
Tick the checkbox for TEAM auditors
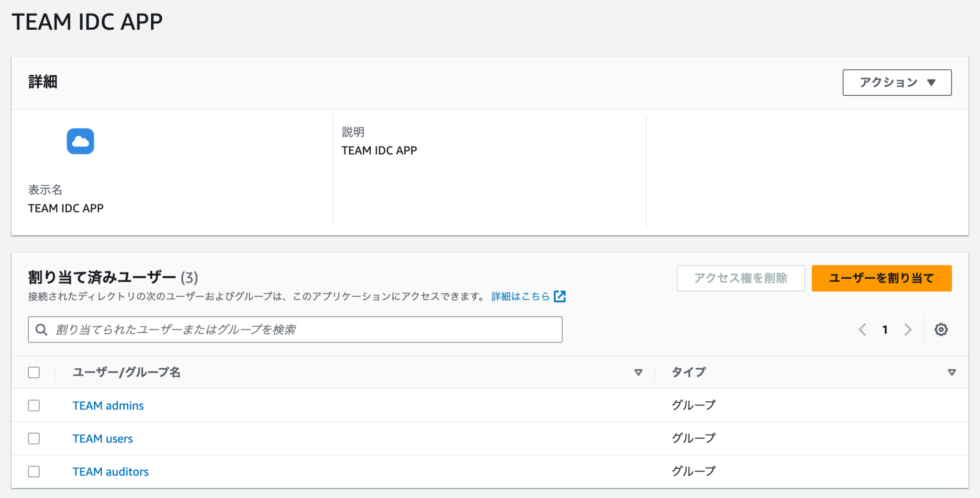pos(33,472)
